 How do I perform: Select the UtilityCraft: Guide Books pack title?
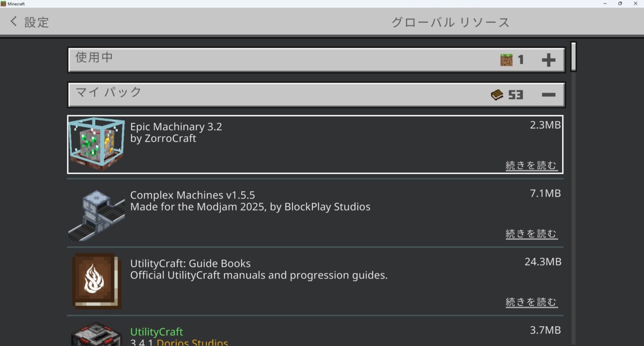pyautogui.click(x=190, y=264)
